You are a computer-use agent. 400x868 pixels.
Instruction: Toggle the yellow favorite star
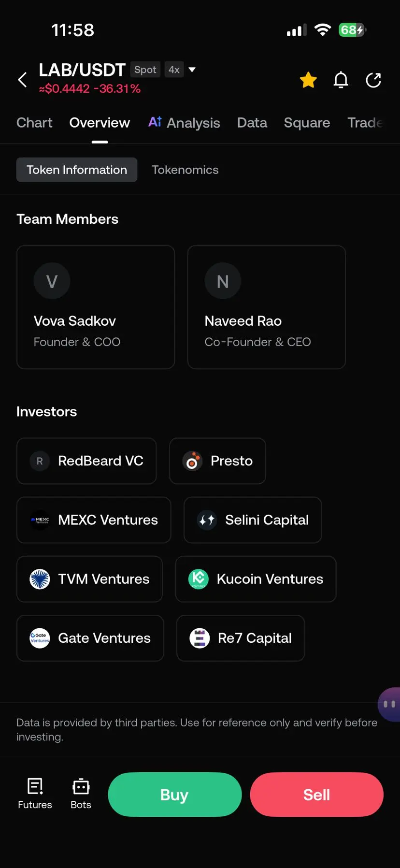click(308, 80)
